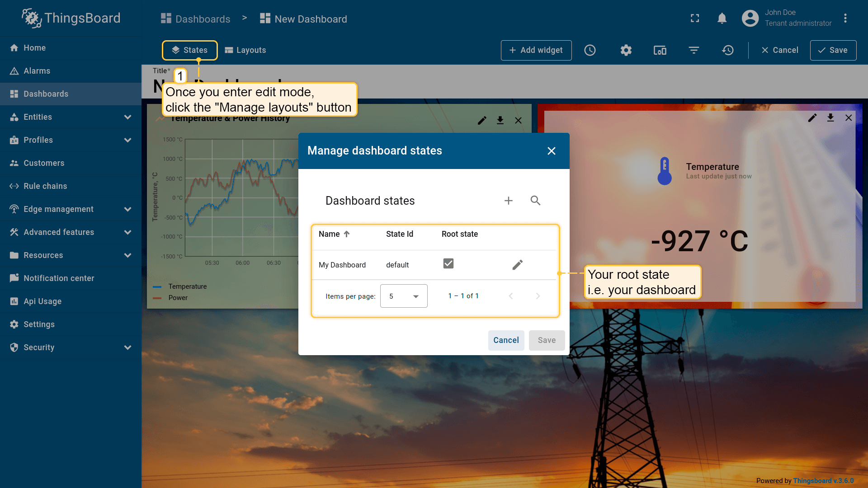Open the time window clock icon
This screenshot has height=488, width=868.
coord(590,50)
